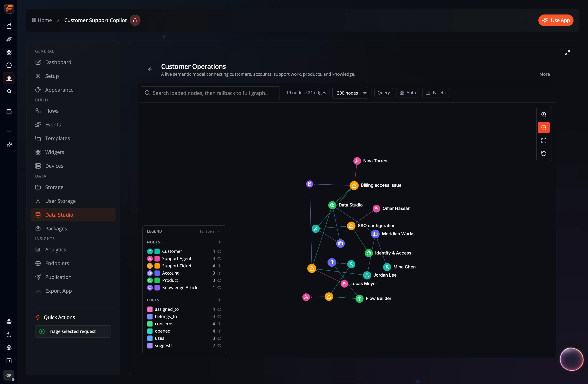Toggle visibility of Customer nodes
The height and width of the screenshot is (384, 588).
pyautogui.click(x=219, y=251)
